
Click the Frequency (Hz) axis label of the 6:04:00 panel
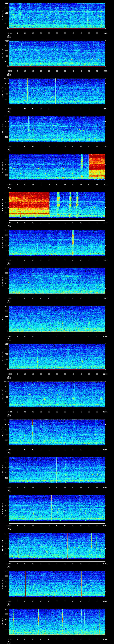(x=3, y=129)
